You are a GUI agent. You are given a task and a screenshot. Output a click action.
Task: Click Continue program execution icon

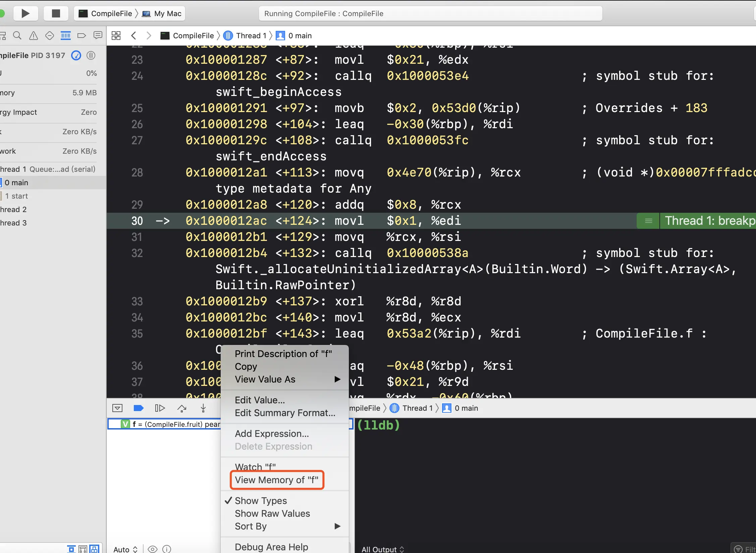coord(160,408)
